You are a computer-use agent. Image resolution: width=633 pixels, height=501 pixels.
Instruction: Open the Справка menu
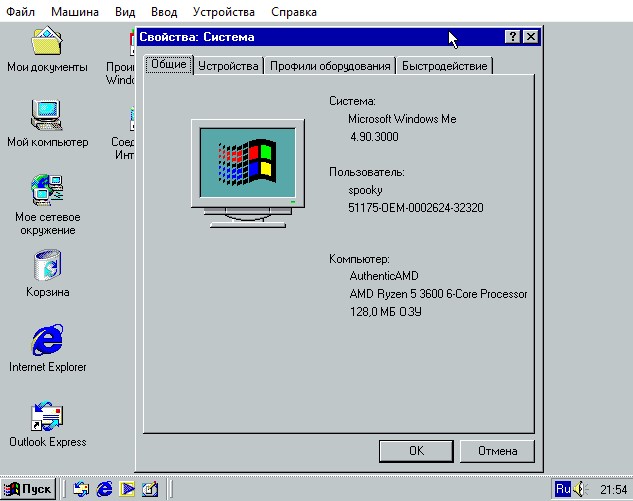pos(293,12)
